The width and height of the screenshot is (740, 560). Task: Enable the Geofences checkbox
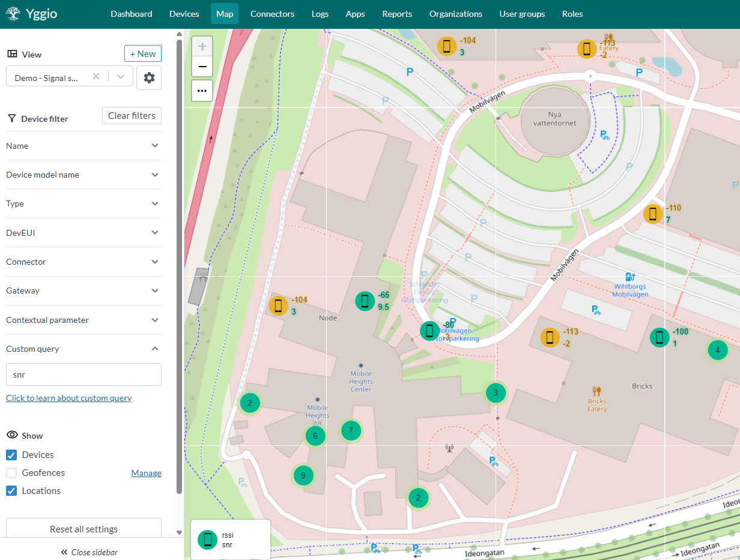tap(11, 472)
